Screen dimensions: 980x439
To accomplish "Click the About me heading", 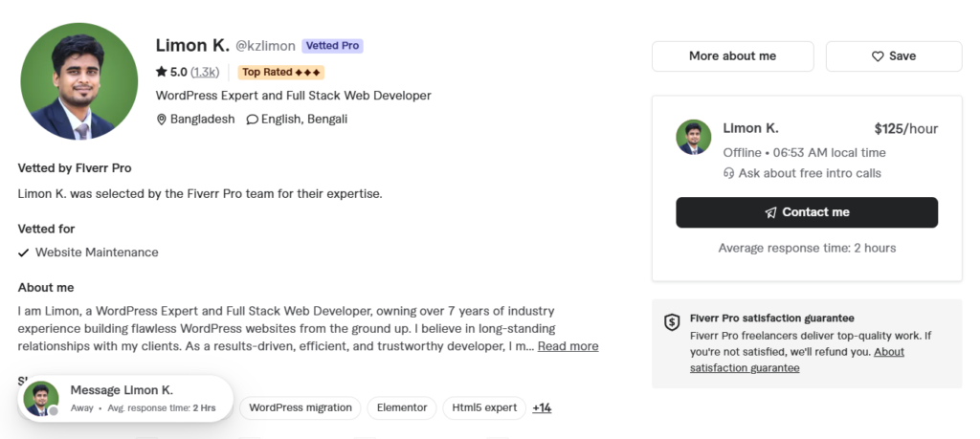I will 46,288.
